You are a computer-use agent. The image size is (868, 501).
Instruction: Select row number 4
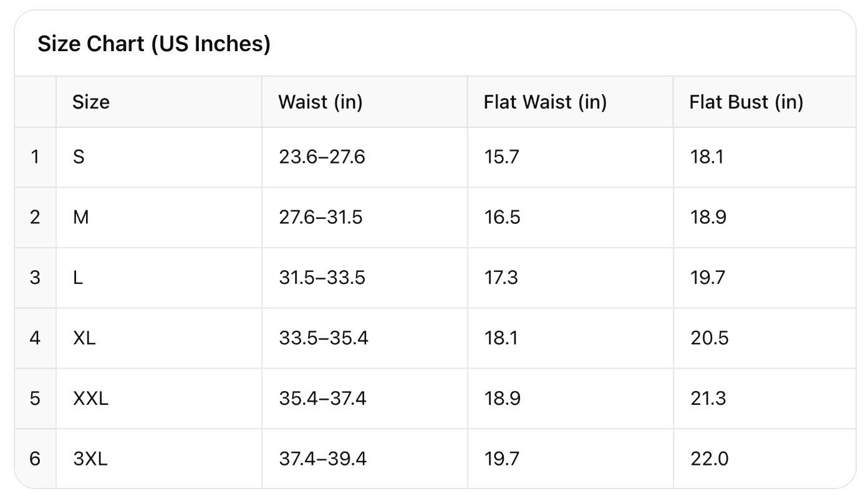pos(35,338)
